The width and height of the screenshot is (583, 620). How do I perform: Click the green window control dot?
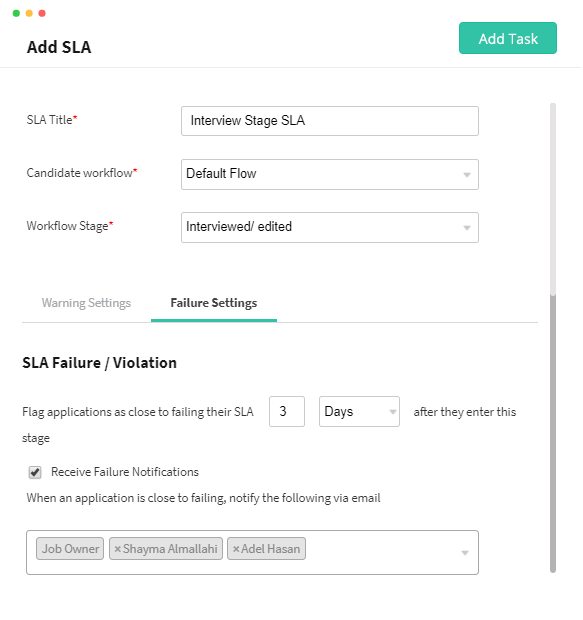(x=16, y=13)
